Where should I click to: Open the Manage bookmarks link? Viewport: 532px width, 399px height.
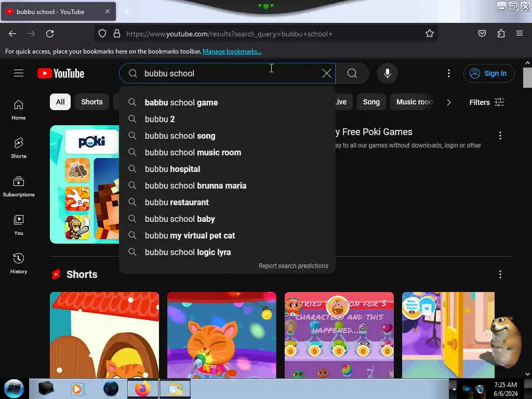click(232, 51)
